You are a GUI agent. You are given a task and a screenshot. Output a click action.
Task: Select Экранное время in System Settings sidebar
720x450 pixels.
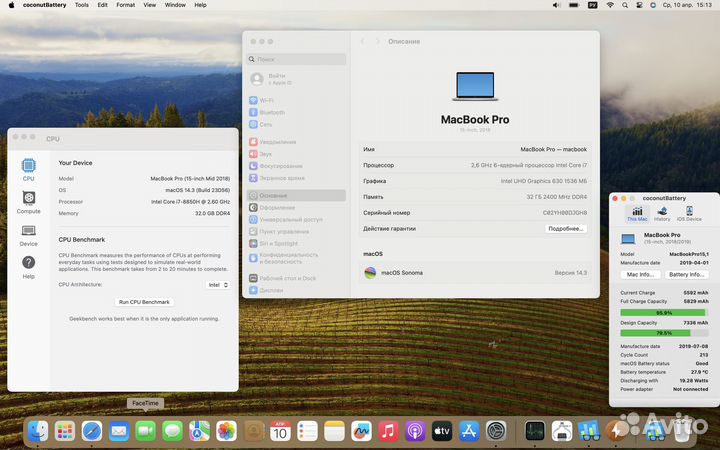[x=277, y=178]
